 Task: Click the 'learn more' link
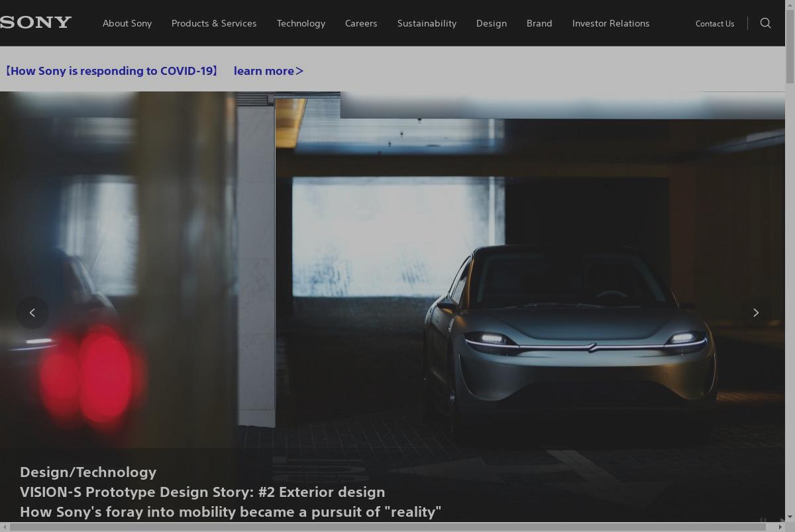[268, 71]
